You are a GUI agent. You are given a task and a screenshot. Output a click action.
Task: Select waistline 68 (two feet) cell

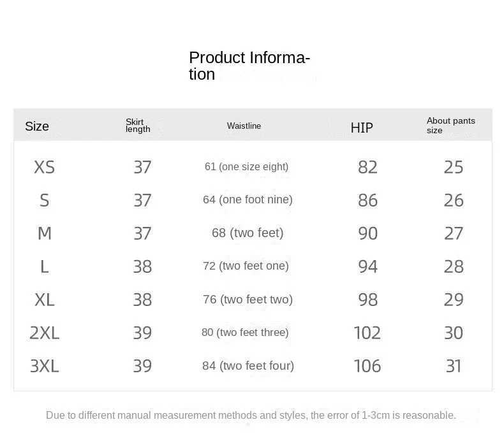(248, 233)
